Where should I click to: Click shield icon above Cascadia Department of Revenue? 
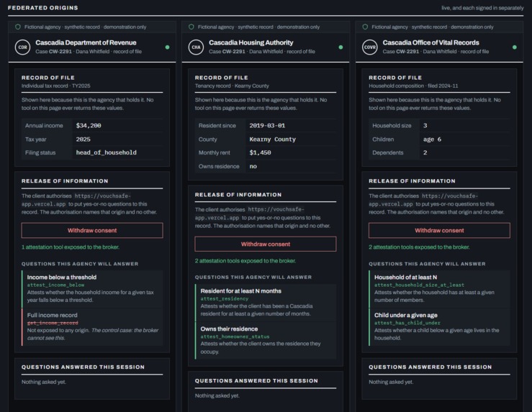coord(18,27)
